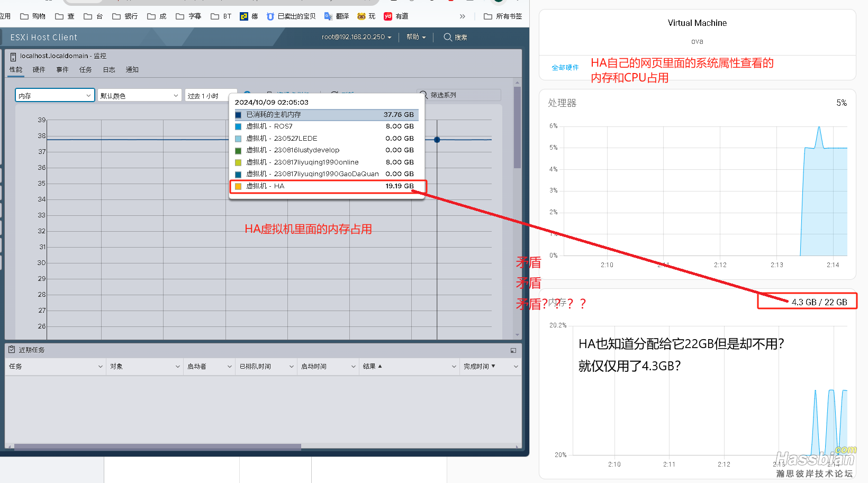
Task: Click the 5% processor usage value
Action: point(842,103)
